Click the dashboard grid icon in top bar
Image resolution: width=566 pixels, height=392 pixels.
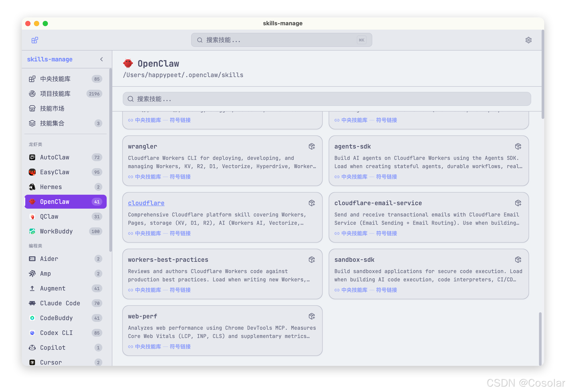tap(35, 40)
